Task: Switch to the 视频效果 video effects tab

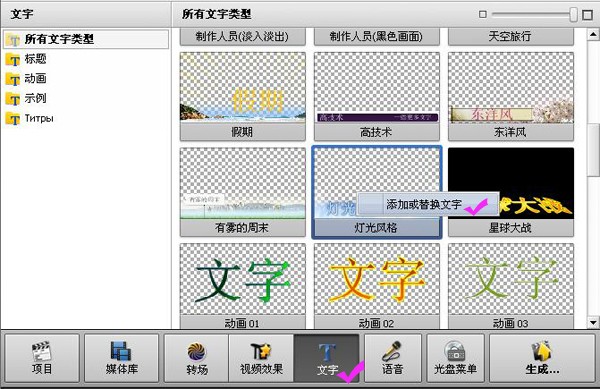Action: [x=261, y=358]
